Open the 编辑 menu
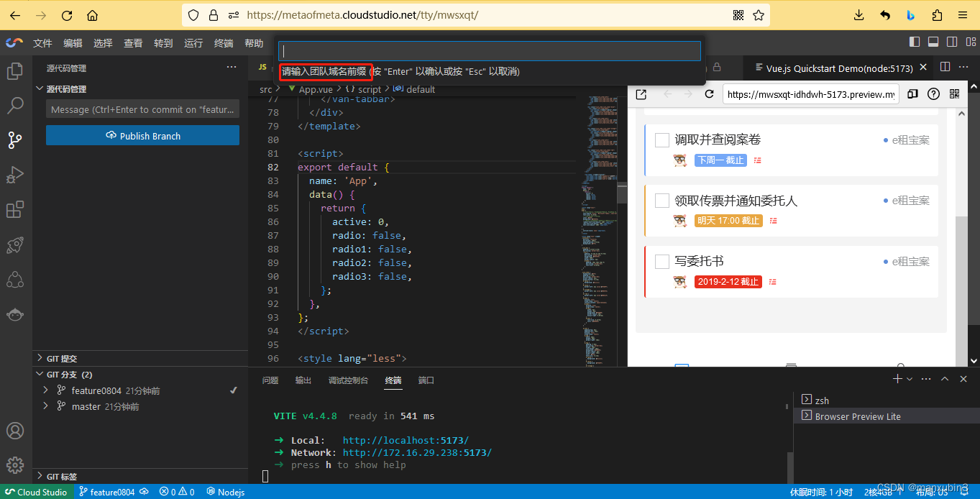The width and height of the screenshot is (980, 499). coord(73,43)
